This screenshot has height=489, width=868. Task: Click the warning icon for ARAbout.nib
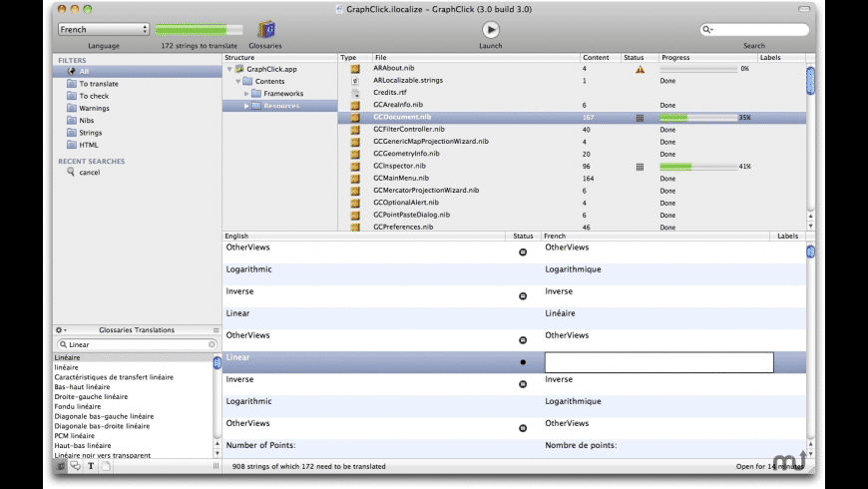pos(640,69)
